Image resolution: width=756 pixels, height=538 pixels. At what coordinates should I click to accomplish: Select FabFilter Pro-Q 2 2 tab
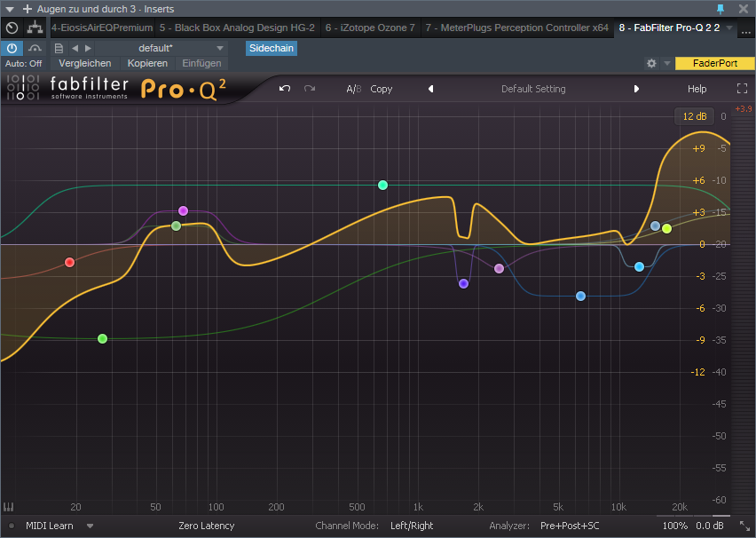coord(669,28)
